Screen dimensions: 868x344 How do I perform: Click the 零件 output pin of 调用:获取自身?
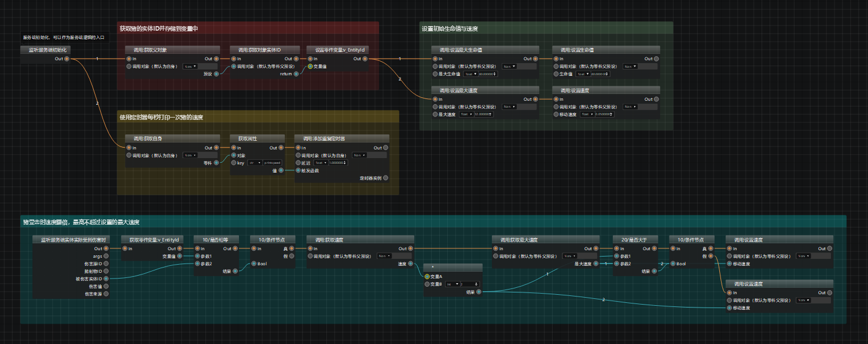216,163
